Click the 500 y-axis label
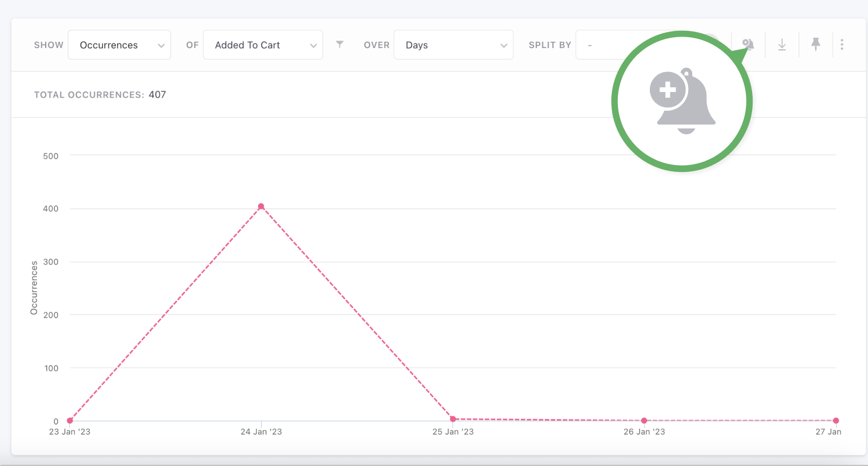The height and width of the screenshot is (466, 868). click(x=51, y=156)
